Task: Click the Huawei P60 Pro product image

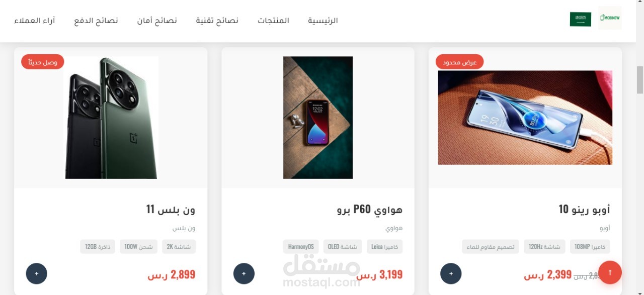Action: (x=318, y=118)
